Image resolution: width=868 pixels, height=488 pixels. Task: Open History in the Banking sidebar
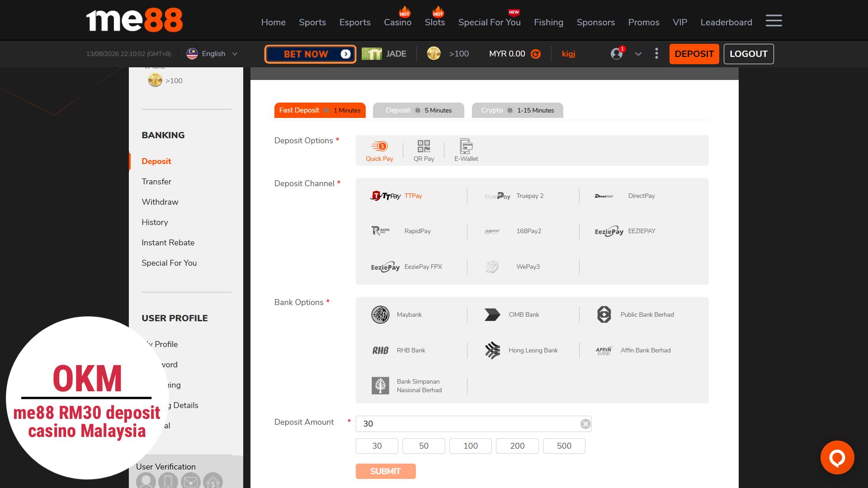click(155, 222)
